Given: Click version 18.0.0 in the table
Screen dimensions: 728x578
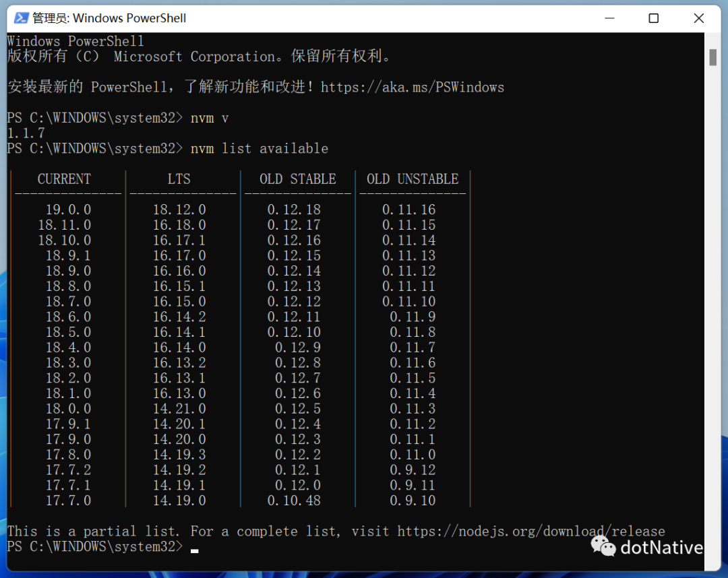Looking at the screenshot, I should point(68,409).
